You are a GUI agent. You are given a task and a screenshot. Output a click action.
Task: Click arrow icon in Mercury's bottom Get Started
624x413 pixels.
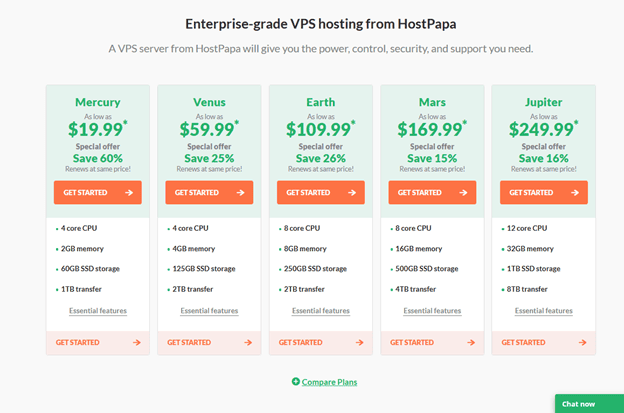pos(136,343)
